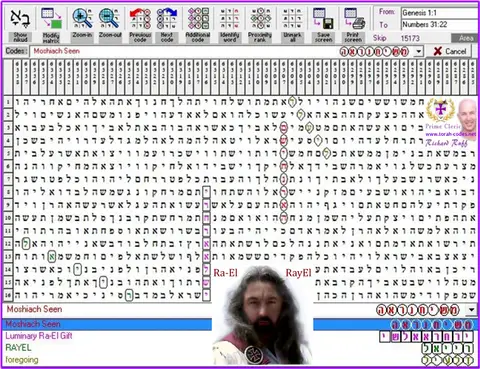
Task: Expand the Codes dropdown beside Cancel
Action: coord(418,51)
